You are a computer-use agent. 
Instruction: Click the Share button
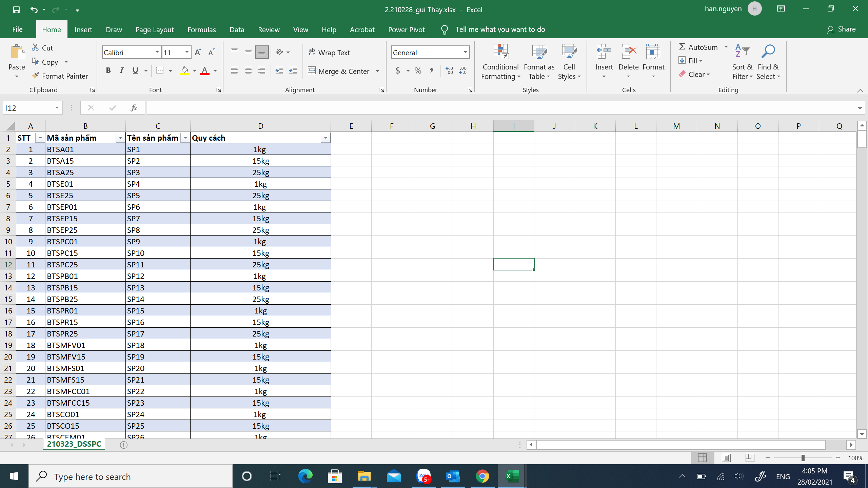(842, 29)
